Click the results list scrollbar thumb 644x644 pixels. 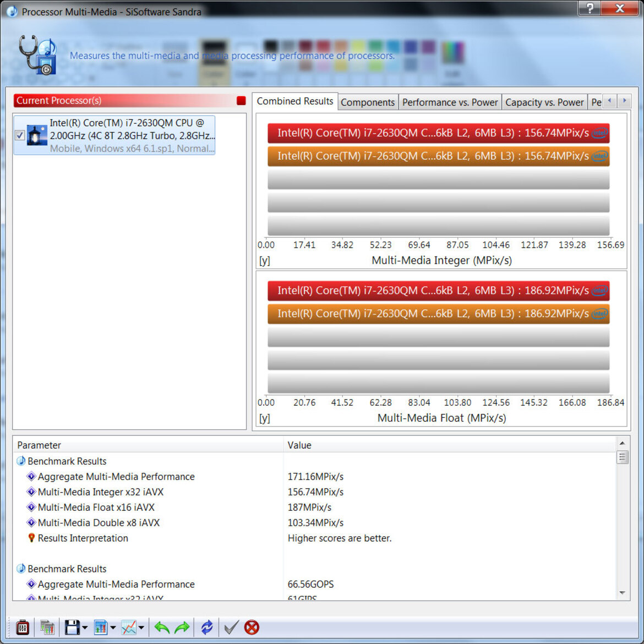(622, 457)
